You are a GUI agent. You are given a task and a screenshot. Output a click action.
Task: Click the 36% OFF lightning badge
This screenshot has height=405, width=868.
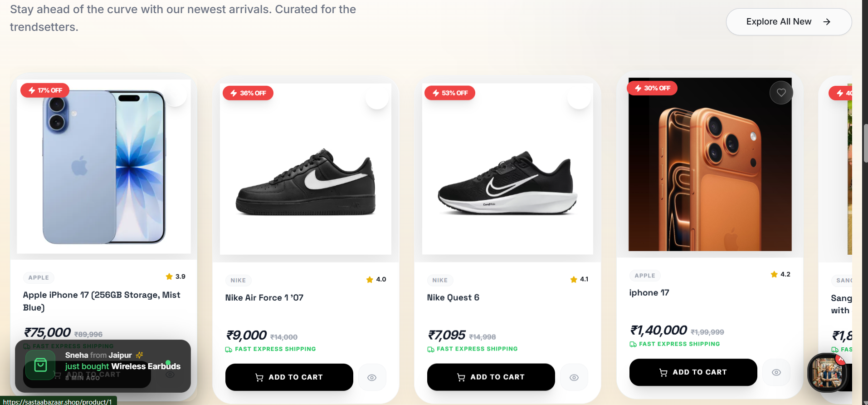(x=248, y=93)
